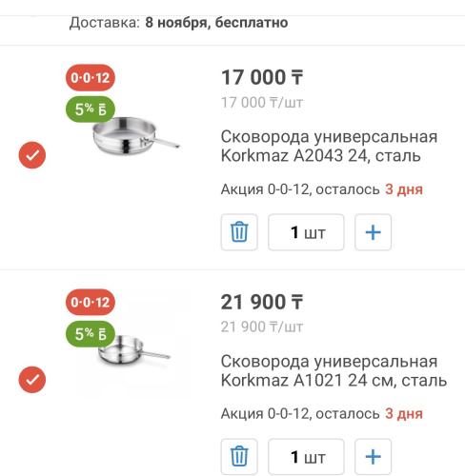Viewport: 465px width, 476px height.
Task: Click the 5% bonus badge on A2043 pan
Action: (91, 109)
